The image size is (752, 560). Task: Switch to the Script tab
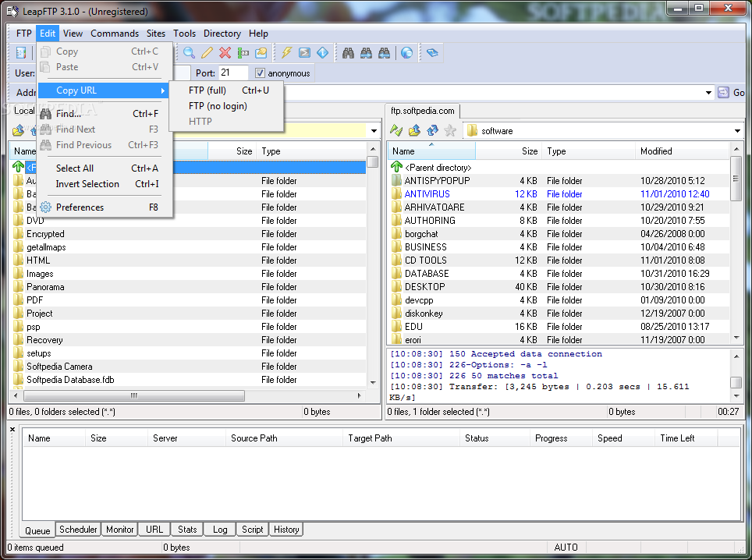click(x=252, y=530)
